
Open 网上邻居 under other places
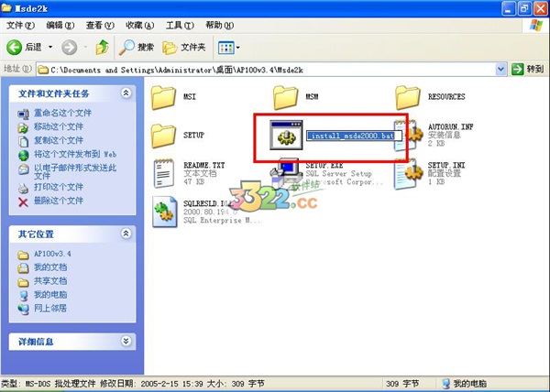point(50,308)
